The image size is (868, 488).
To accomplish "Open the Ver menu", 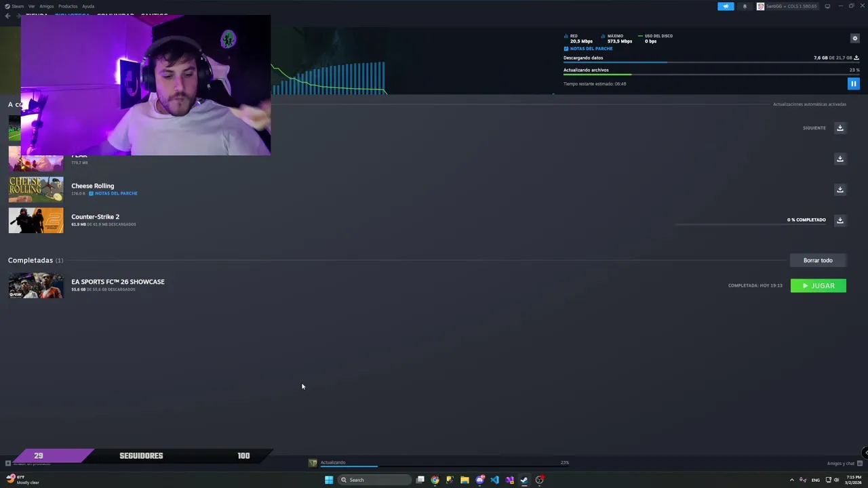I will tap(32, 6).
